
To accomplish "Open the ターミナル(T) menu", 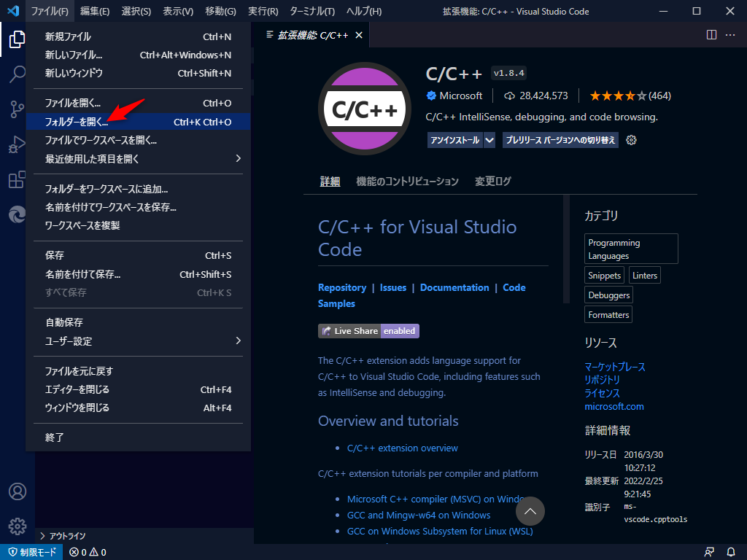I will (x=312, y=11).
